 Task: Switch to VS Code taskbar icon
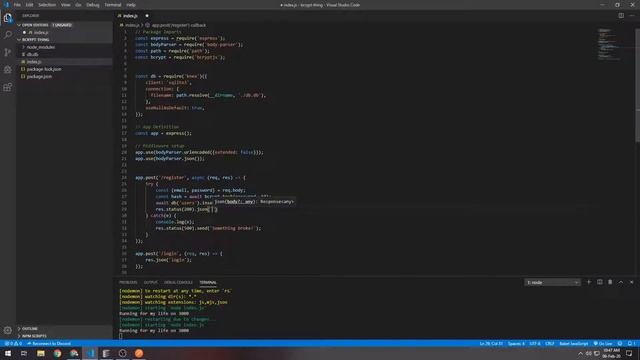click(x=90, y=353)
